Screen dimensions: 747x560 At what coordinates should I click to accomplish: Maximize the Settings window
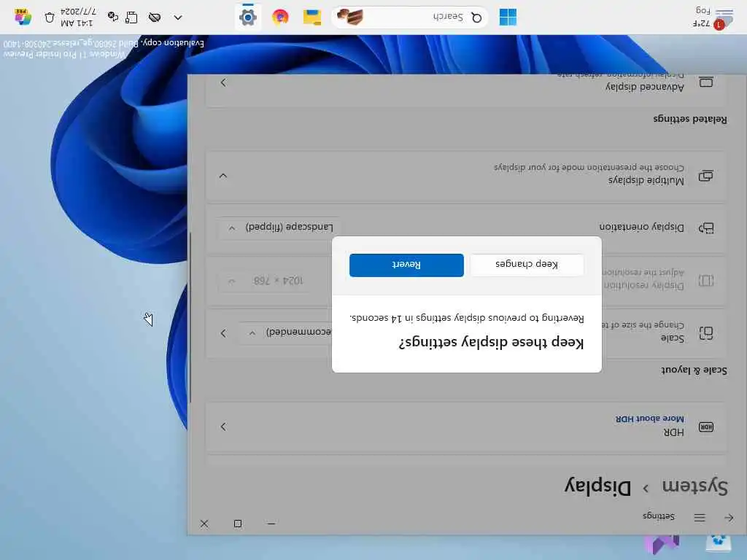tap(238, 524)
